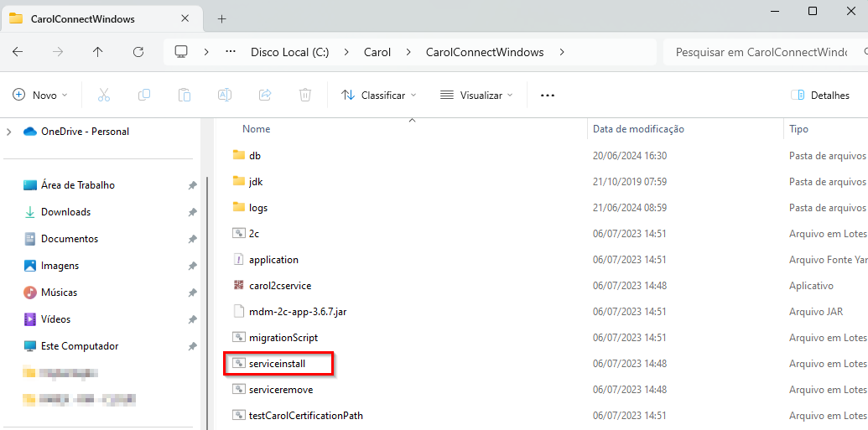Open the Novo dropdown menu
Viewport: 868px width, 430px height.
40,96
